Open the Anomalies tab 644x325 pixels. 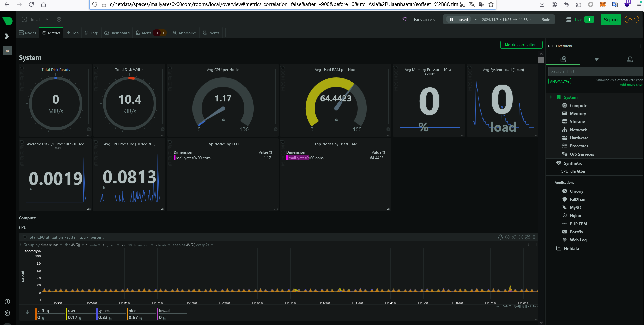click(185, 33)
